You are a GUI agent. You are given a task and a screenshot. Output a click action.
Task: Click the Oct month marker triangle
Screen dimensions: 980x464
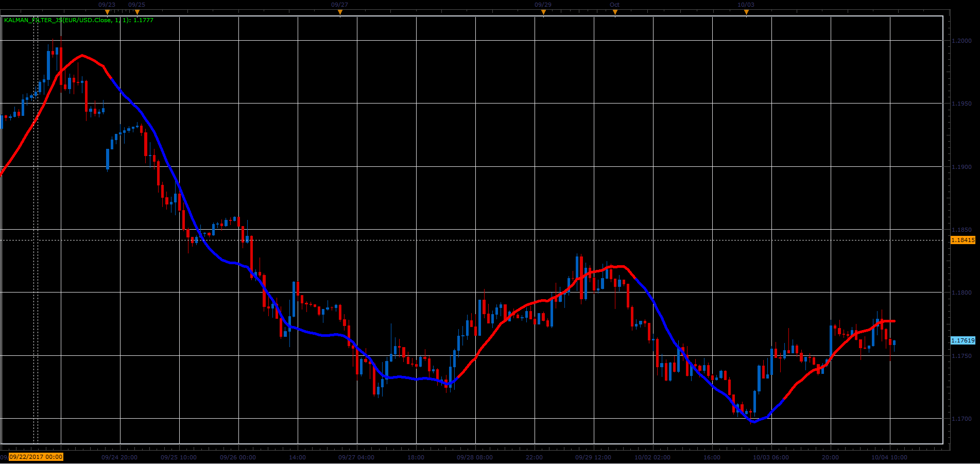[x=615, y=12]
